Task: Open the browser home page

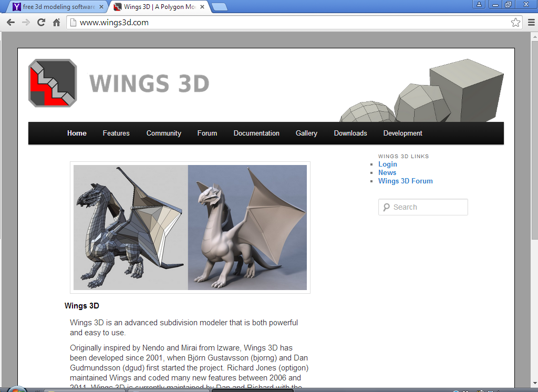Action: click(x=57, y=23)
